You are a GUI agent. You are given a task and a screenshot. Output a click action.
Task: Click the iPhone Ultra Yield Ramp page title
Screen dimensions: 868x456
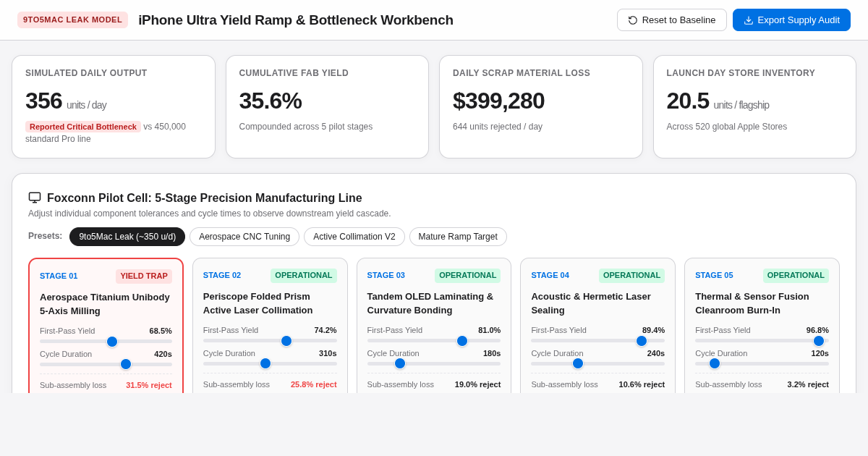pos(296,20)
